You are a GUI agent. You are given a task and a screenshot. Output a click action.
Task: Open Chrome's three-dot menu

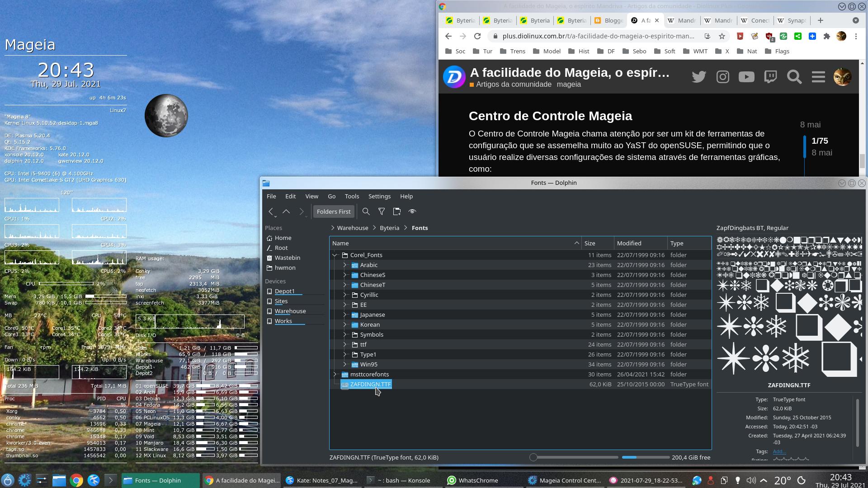coord(856,36)
